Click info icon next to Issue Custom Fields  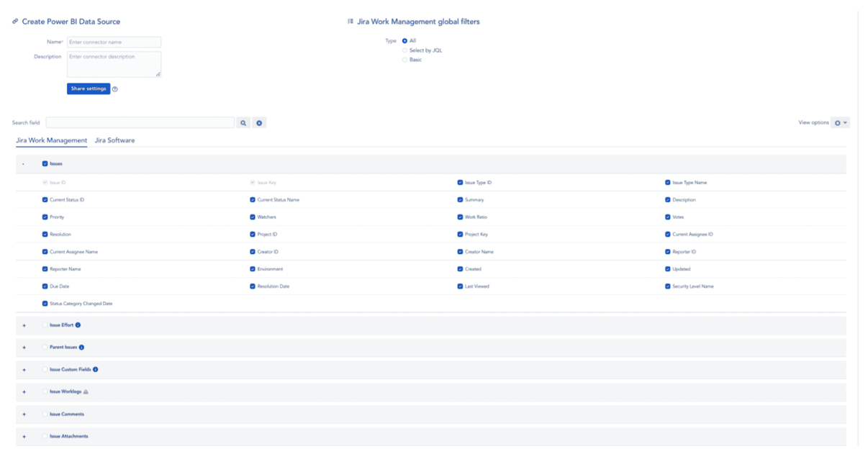[96, 370]
